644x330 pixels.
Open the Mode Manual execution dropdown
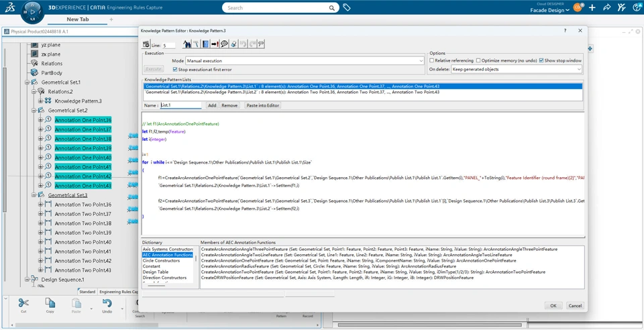(x=305, y=61)
